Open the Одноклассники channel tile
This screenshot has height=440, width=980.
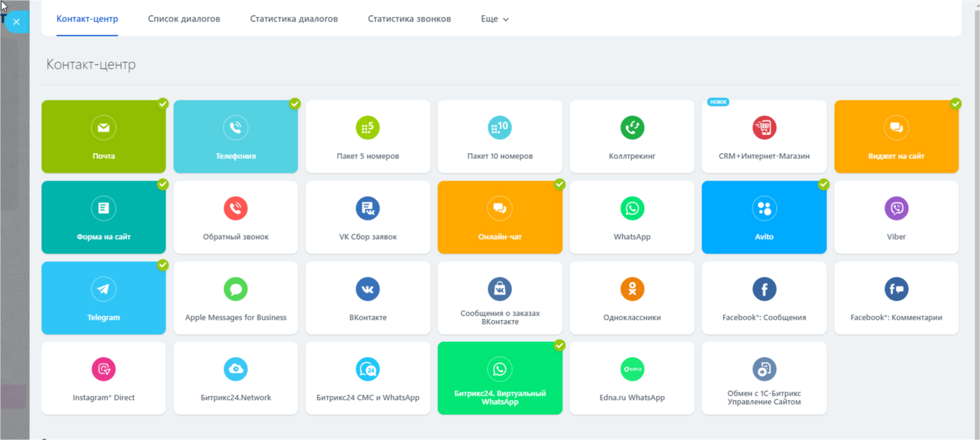(632, 298)
